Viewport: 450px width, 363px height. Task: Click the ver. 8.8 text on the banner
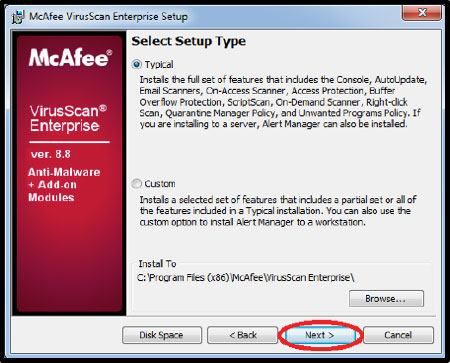(x=51, y=154)
